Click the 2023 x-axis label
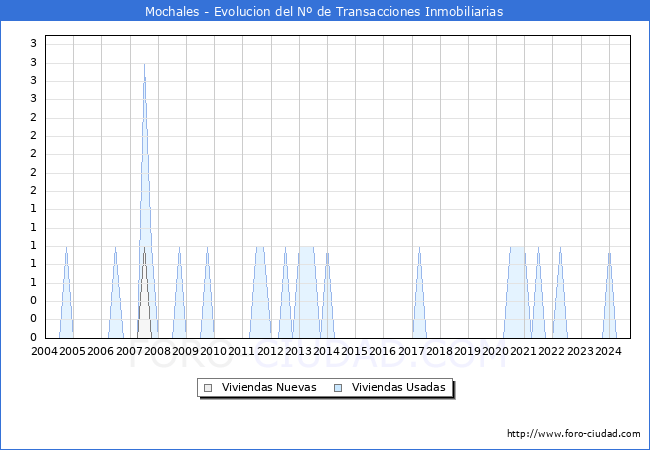The height and width of the screenshot is (450, 650). tap(580, 351)
